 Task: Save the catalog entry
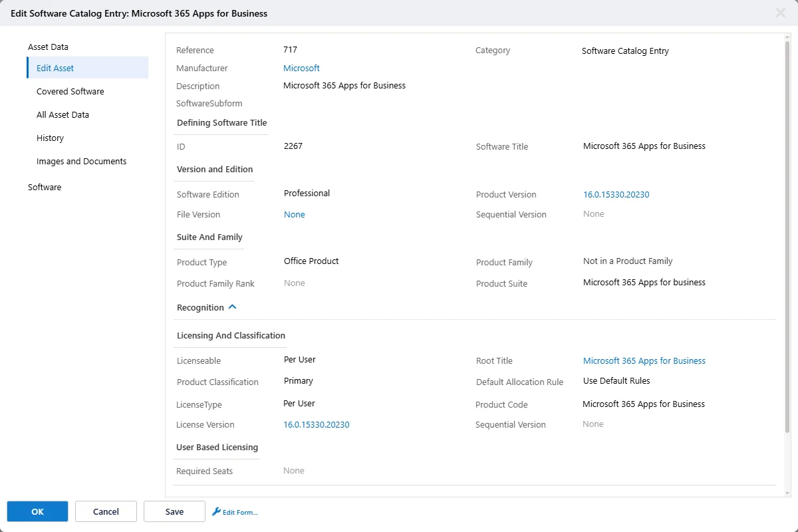click(174, 511)
